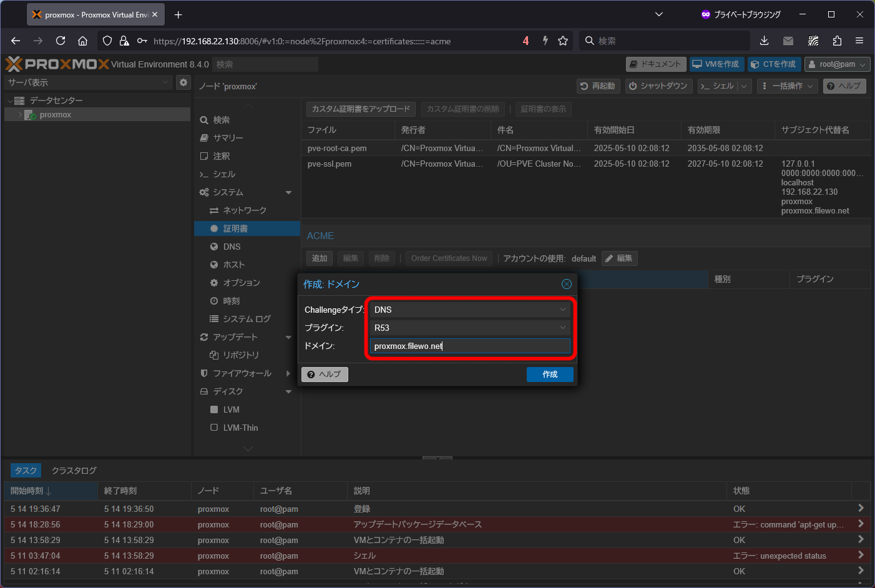This screenshot has height=588, width=875.
Task: Open browser downloads icon
Action: 764,41
